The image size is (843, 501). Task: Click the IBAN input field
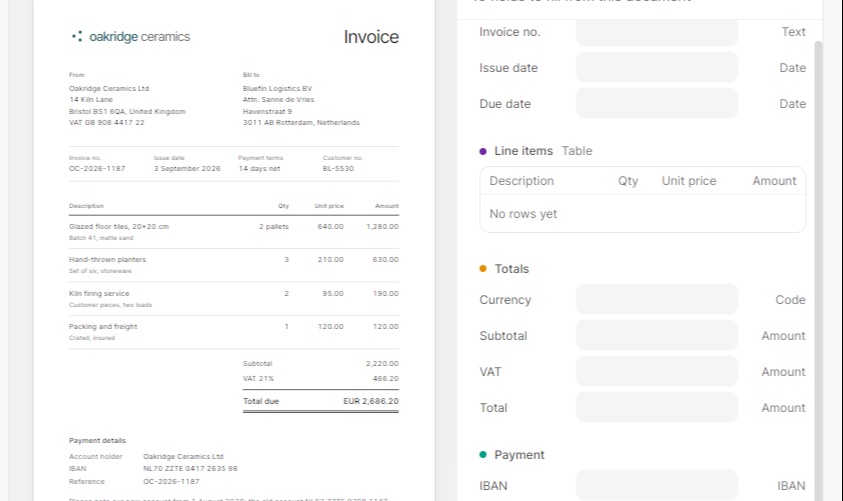coord(656,485)
